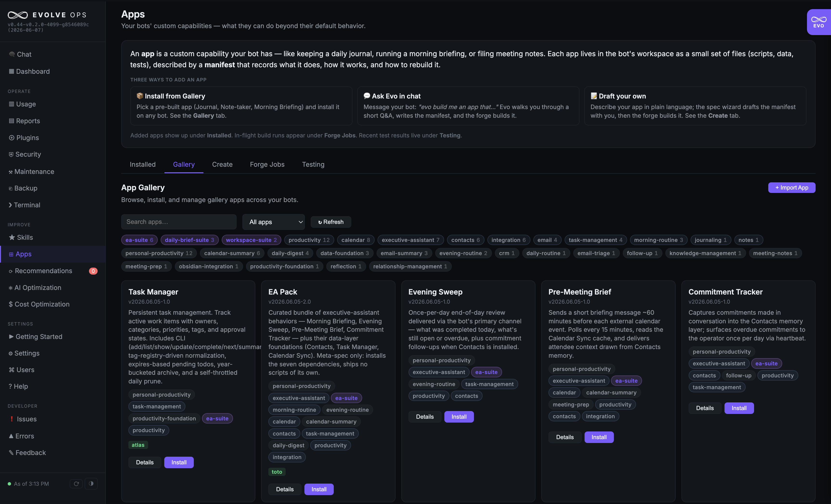Toggle the ea-suite 6 filter chip

(x=139, y=240)
